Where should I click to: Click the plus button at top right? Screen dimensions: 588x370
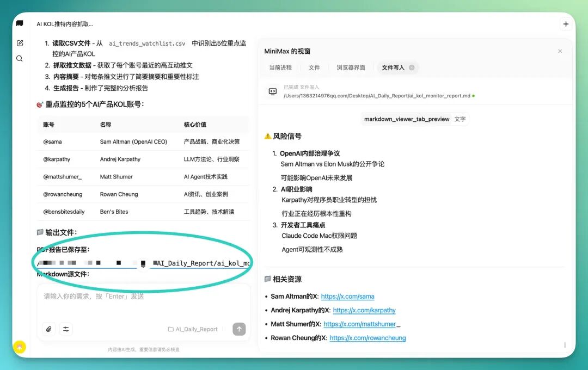point(566,24)
